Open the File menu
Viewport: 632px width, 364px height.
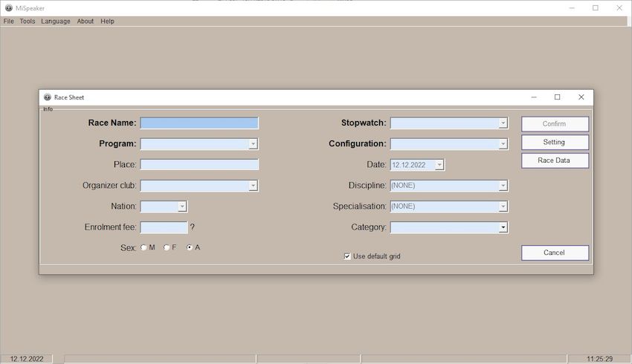tap(8, 22)
